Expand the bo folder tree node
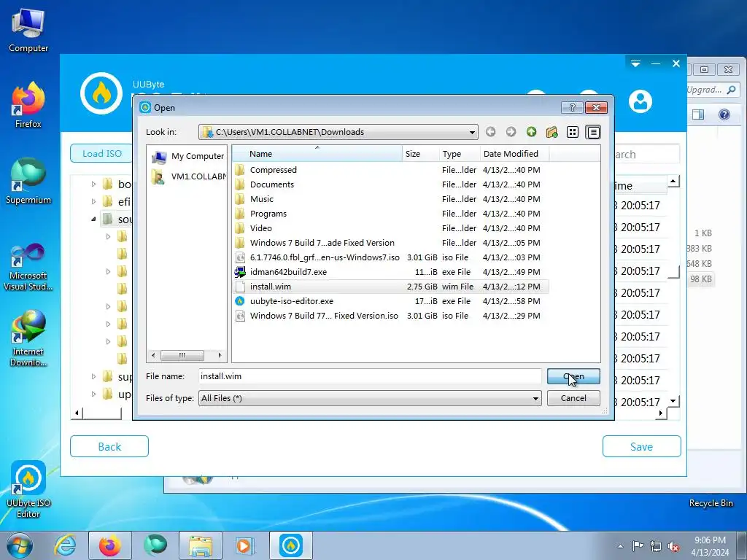747x560 pixels. point(93,184)
